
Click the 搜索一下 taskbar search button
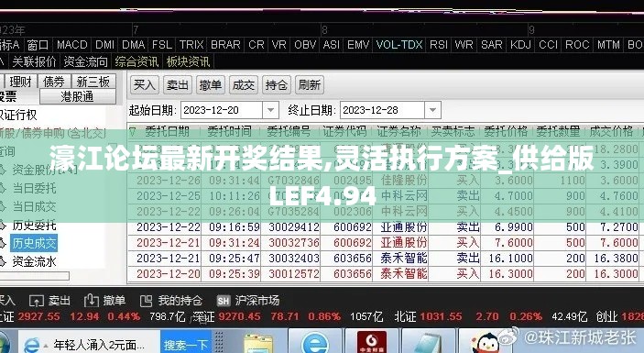(186, 345)
